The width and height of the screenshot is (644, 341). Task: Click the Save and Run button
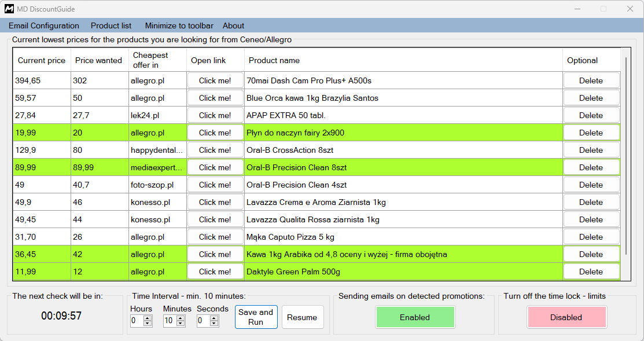click(x=256, y=317)
